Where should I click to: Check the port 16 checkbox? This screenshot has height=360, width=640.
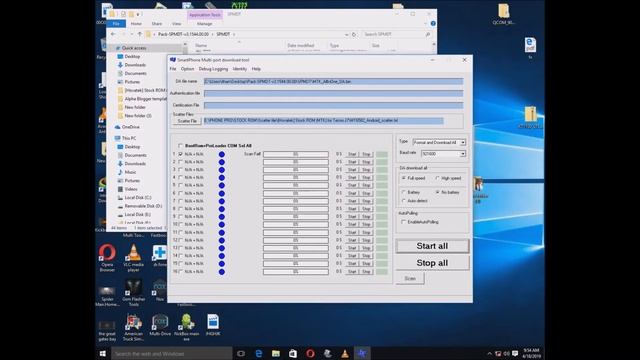[180, 271]
